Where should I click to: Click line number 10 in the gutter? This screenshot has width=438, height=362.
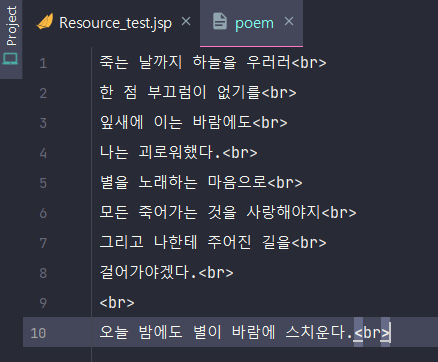[38, 333]
